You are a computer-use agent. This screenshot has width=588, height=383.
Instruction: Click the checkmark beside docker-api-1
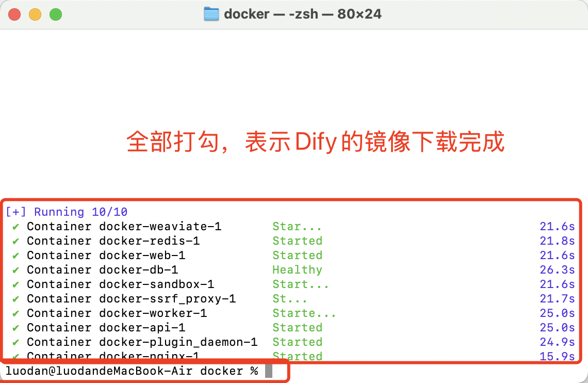(15, 328)
